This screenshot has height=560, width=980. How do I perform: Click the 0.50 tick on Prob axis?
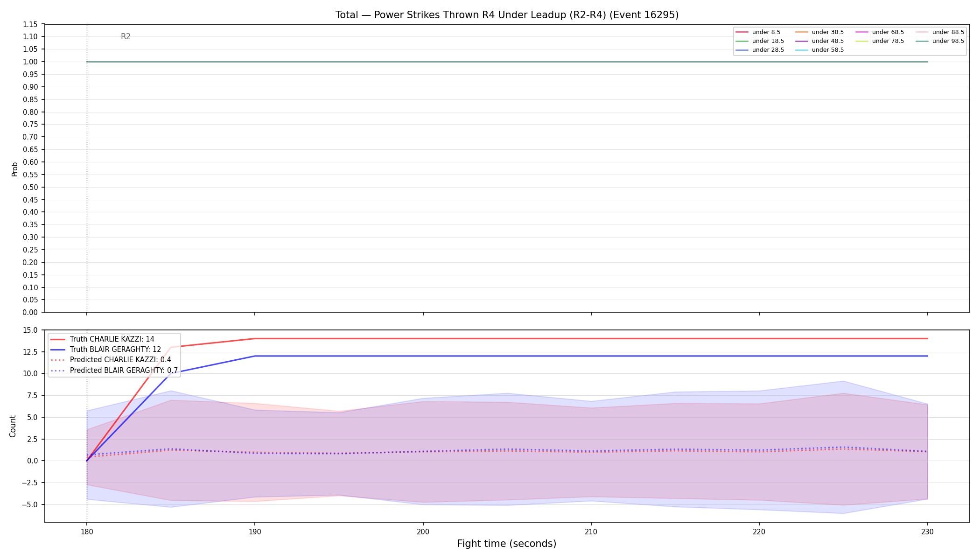point(30,188)
